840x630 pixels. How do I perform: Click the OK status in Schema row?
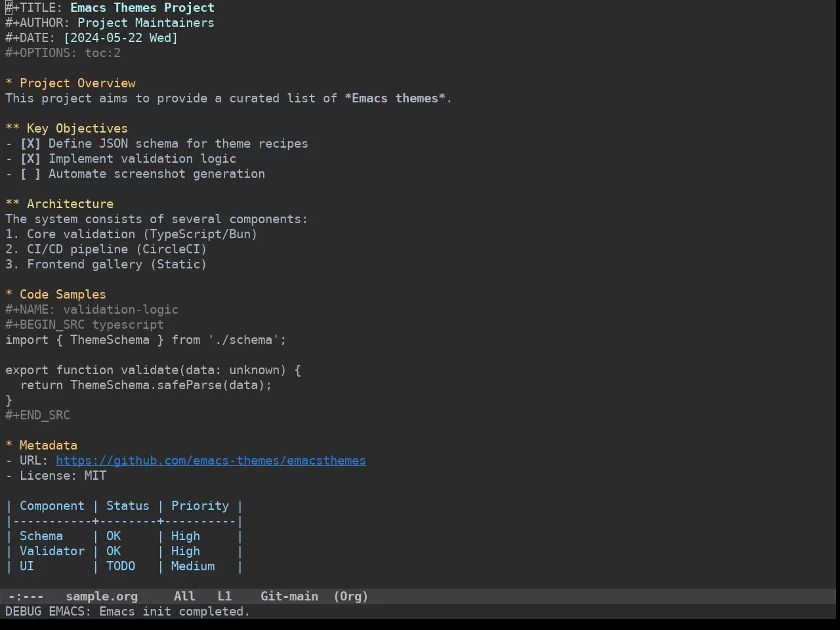point(114,536)
